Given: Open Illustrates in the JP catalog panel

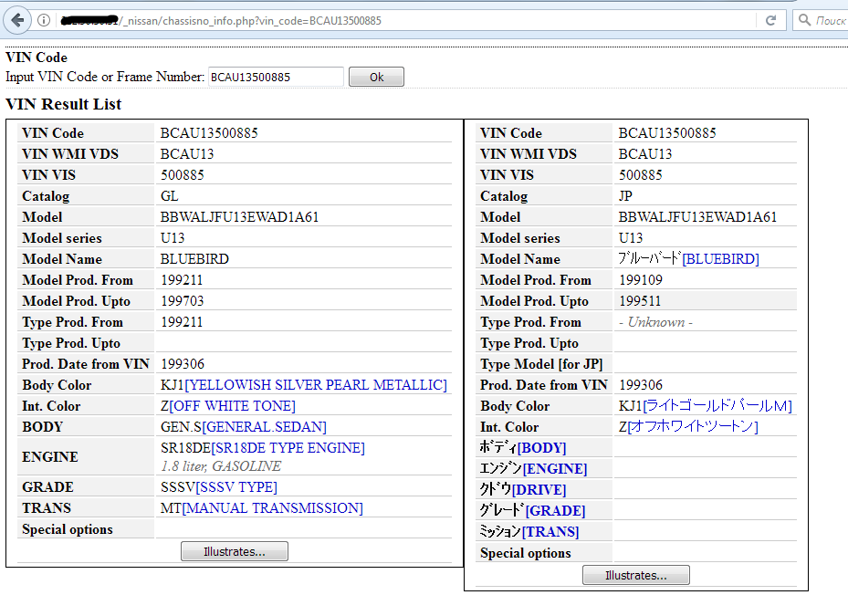Looking at the screenshot, I should [x=636, y=576].
